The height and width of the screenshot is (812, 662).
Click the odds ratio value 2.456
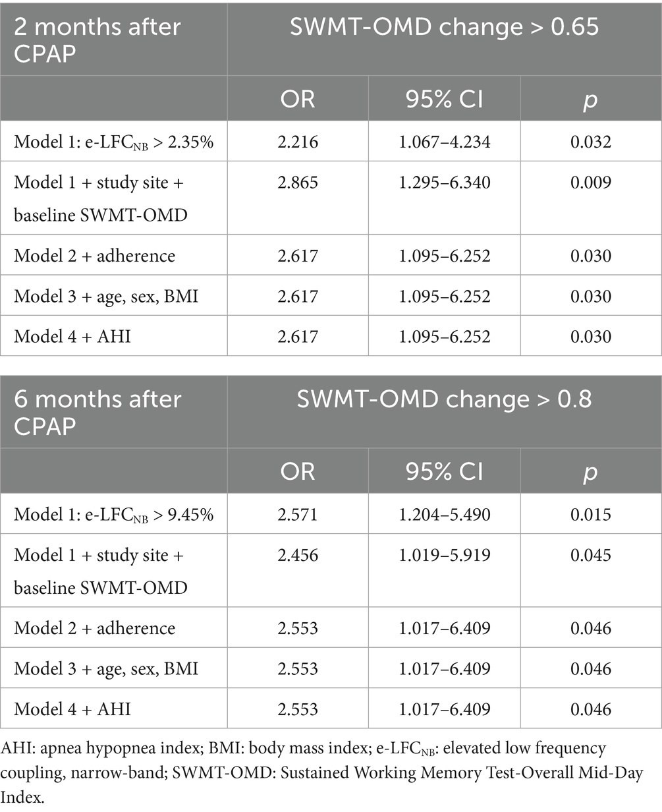click(x=298, y=554)
